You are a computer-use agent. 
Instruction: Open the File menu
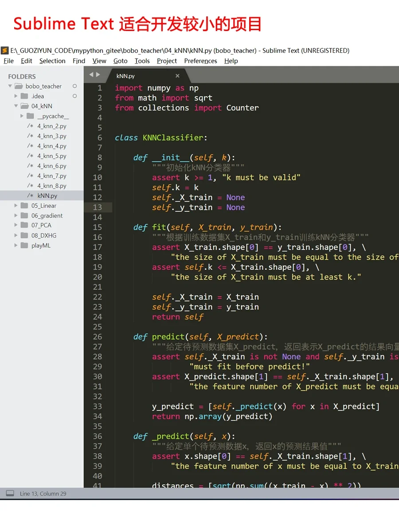click(x=8, y=61)
